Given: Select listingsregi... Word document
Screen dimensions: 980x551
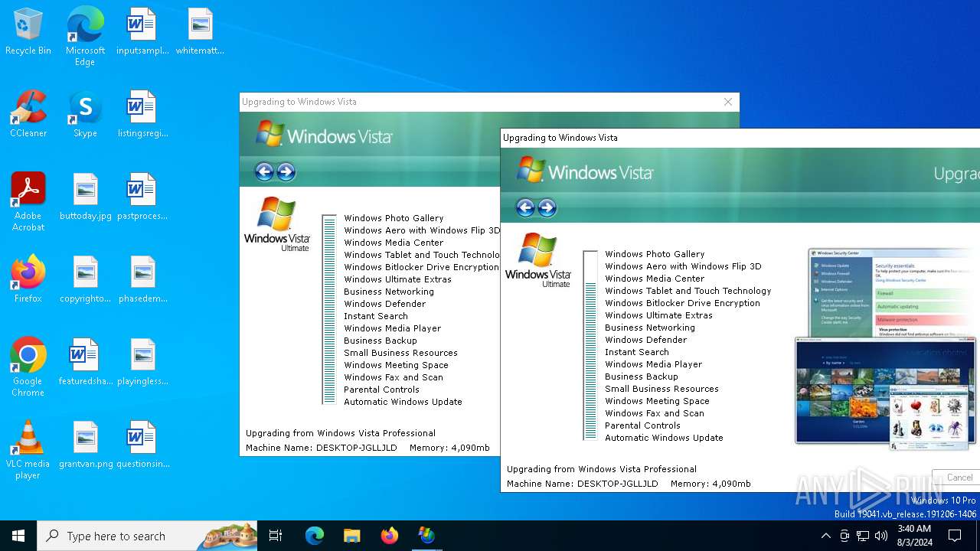Looking at the screenshot, I should (142, 115).
